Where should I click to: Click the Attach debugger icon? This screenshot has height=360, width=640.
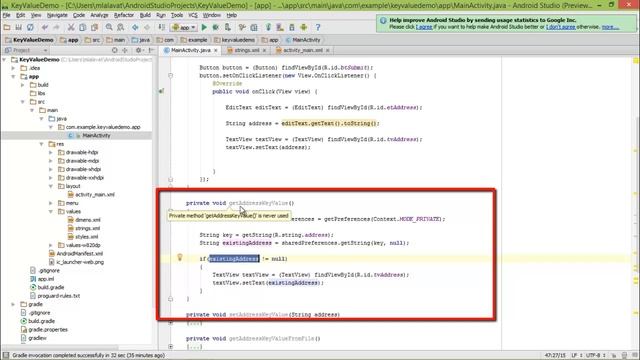tap(228, 27)
